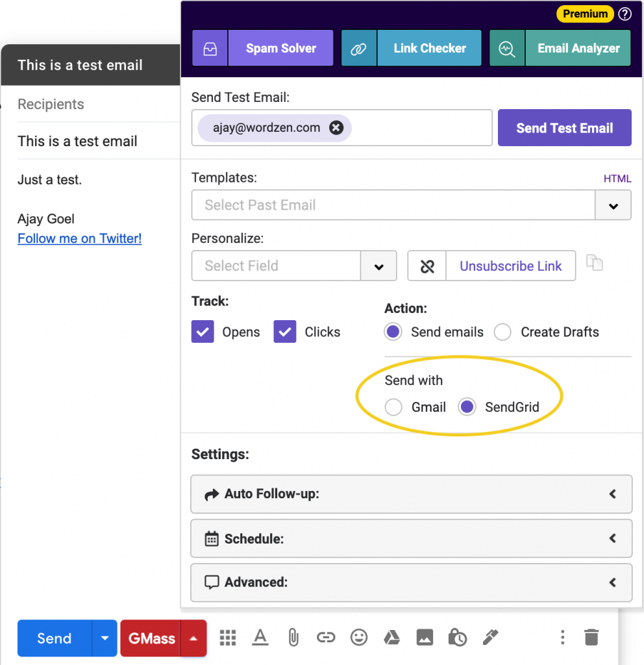644x665 pixels.
Task: Click the Unsubscribe Link button
Action: pyautogui.click(x=510, y=266)
